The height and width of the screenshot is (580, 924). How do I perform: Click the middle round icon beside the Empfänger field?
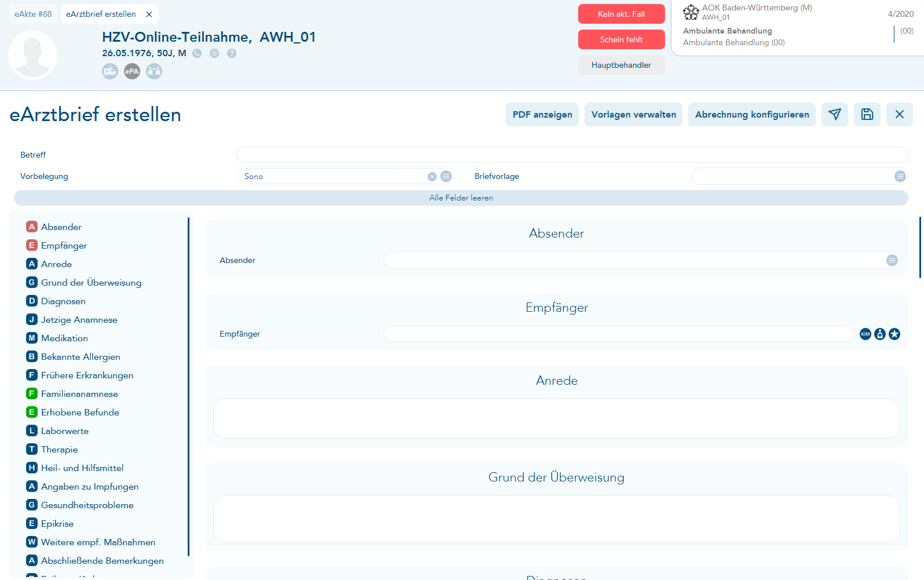[x=880, y=334]
